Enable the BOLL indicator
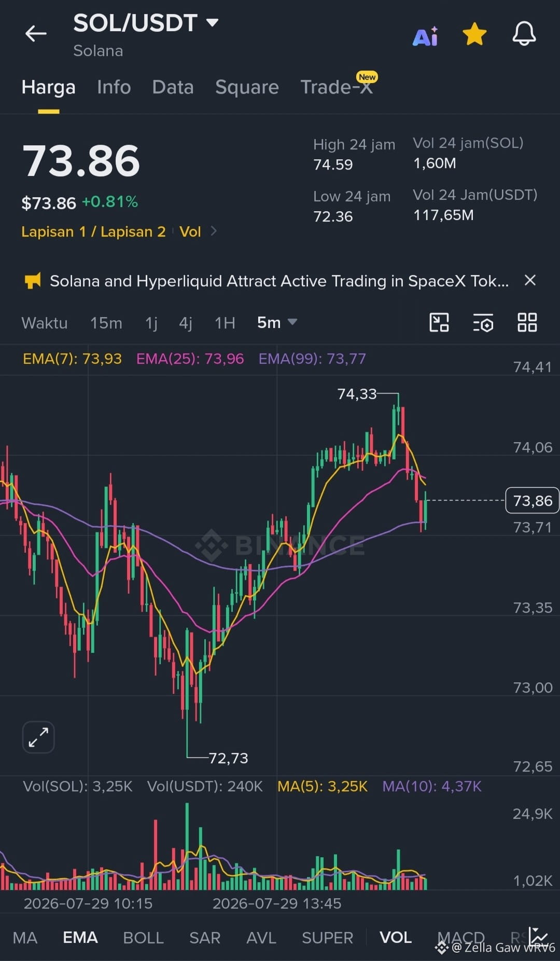This screenshot has width=560, height=961. 144,938
